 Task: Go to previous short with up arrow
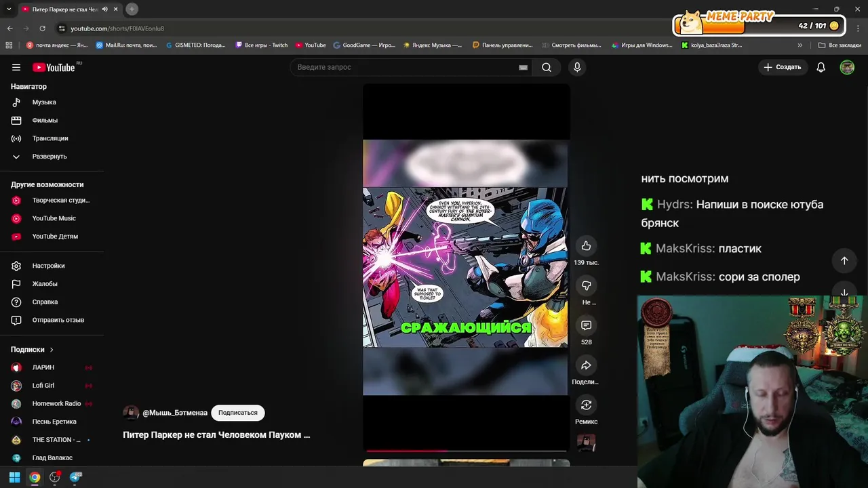844,260
